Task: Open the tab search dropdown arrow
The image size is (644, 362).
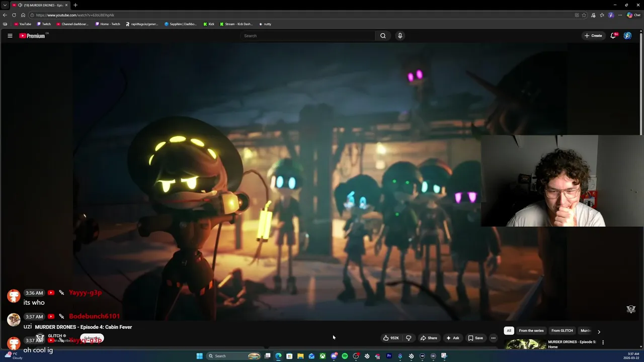Action: 5,5
